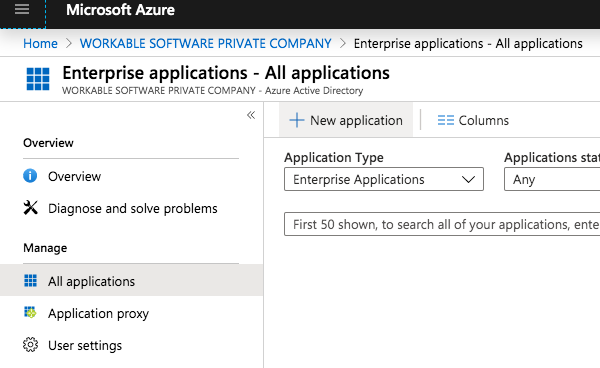Click the User settings gear icon
The image size is (600, 368).
pos(31,345)
